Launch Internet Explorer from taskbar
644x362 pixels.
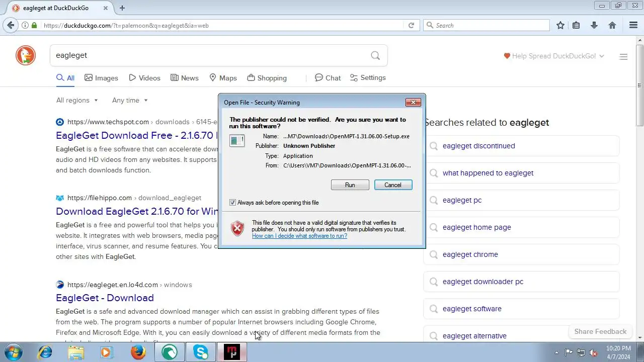(x=45, y=352)
